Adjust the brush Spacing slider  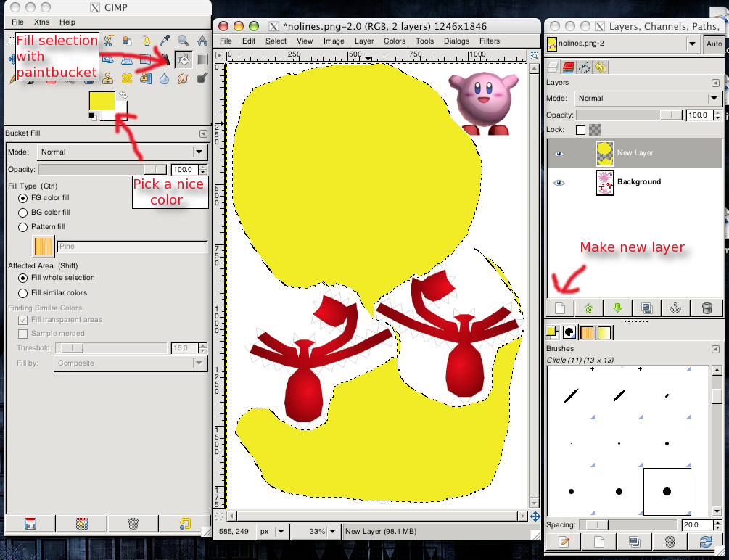pyautogui.click(x=628, y=524)
